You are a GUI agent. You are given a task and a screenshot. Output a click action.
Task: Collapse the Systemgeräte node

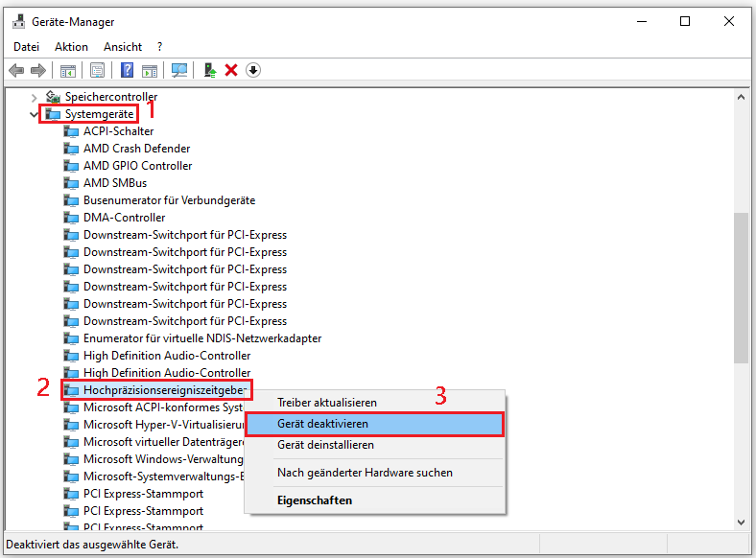(x=34, y=115)
